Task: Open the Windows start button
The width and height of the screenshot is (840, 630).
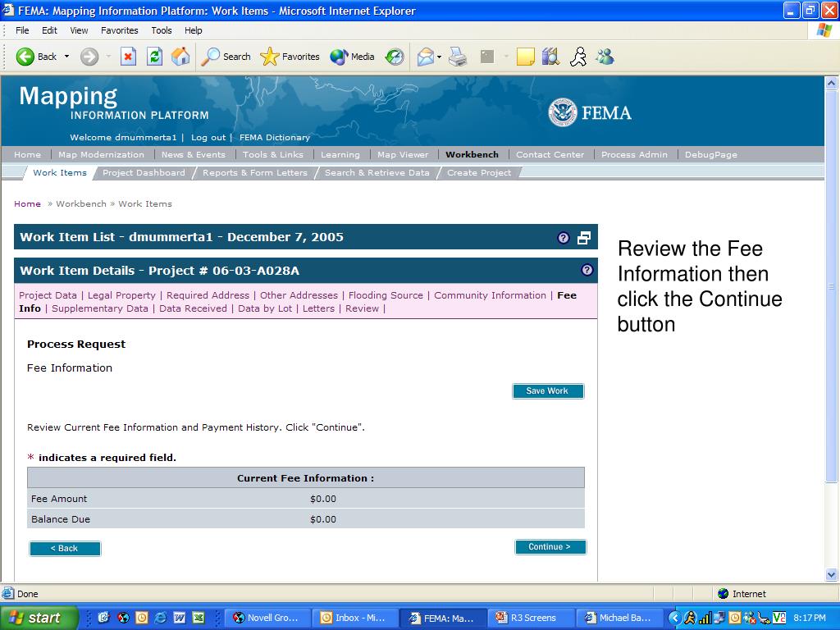Action: (x=39, y=618)
